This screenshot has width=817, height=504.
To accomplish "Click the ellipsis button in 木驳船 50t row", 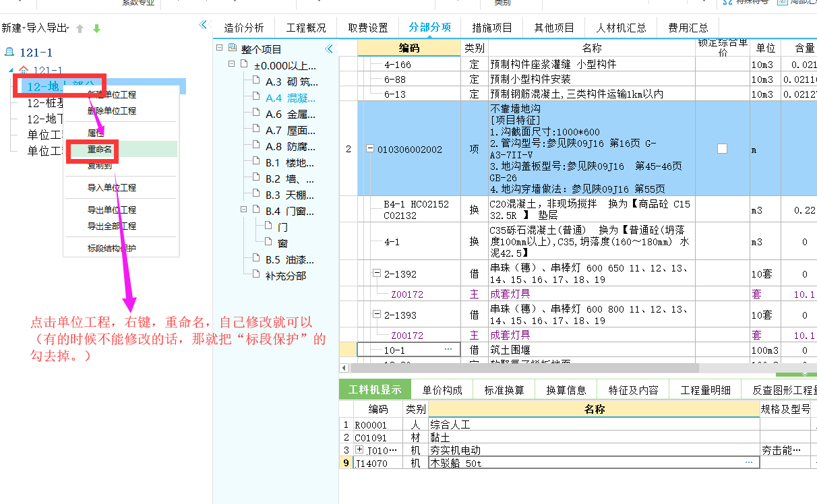I will click(x=748, y=463).
